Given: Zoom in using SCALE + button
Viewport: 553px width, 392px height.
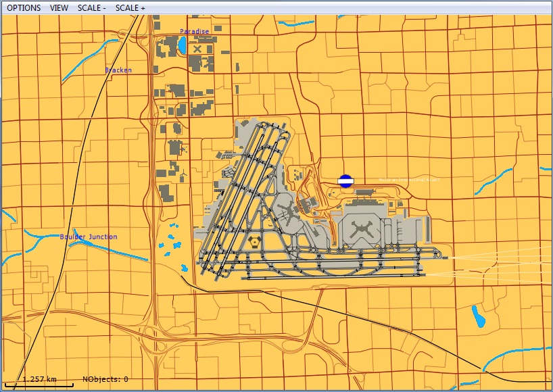Looking at the screenshot, I should (130, 8).
